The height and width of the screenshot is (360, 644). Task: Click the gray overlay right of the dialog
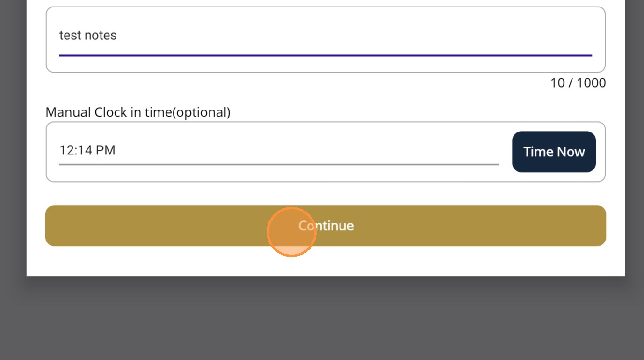634,140
